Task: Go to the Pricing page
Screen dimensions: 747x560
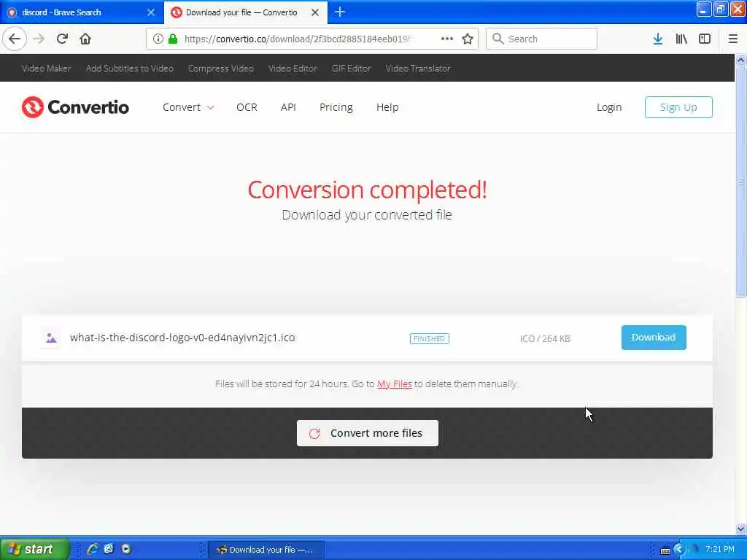Action: 336,107
